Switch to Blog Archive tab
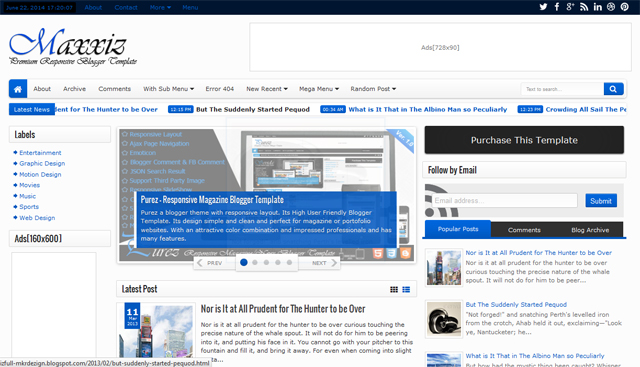Screen dimensions: 640x367 pyautogui.click(x=590, y=230)
